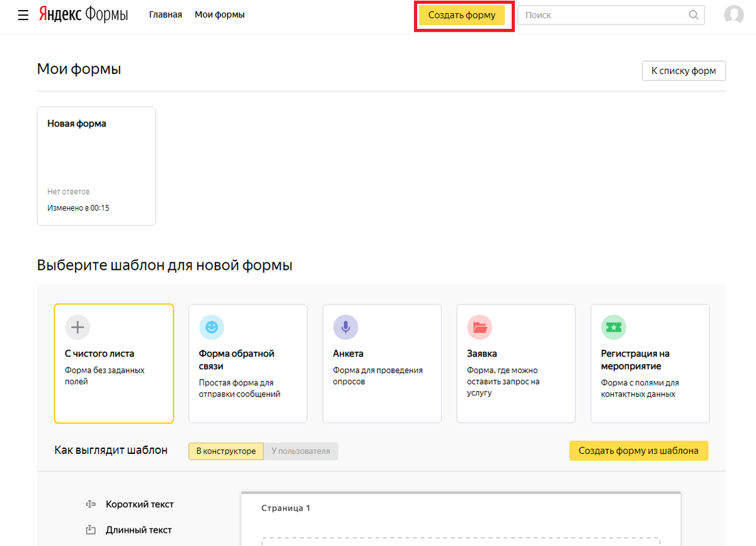Screen dimensions: 756x546
Task: Click the Короткий текст field icon
Action: point(91,504)
